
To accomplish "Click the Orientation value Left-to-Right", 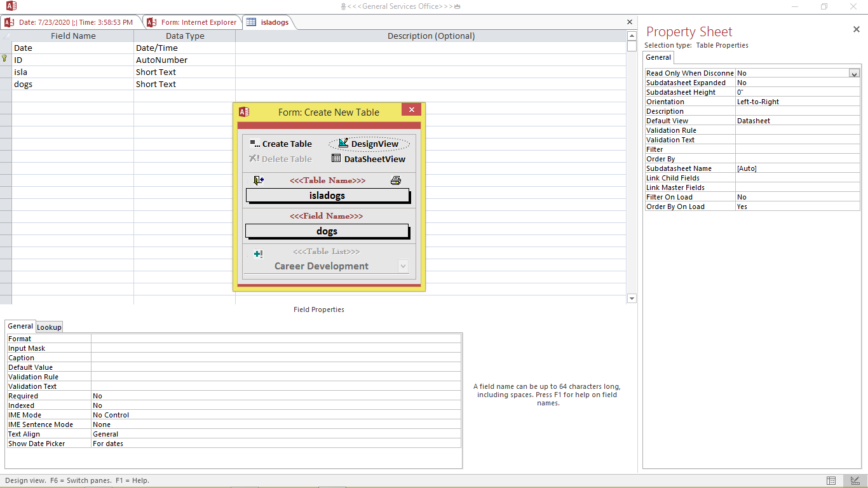I will click(797, 102).
